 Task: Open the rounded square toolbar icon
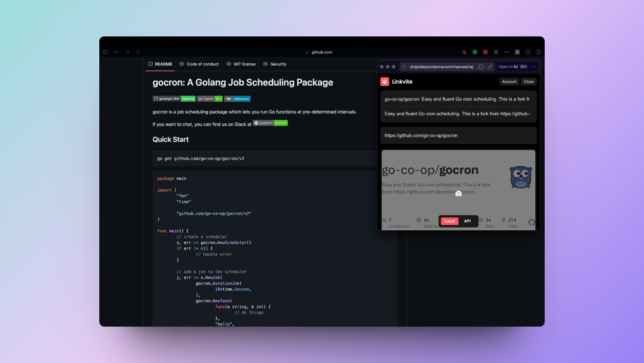click(x=528, y=52)
